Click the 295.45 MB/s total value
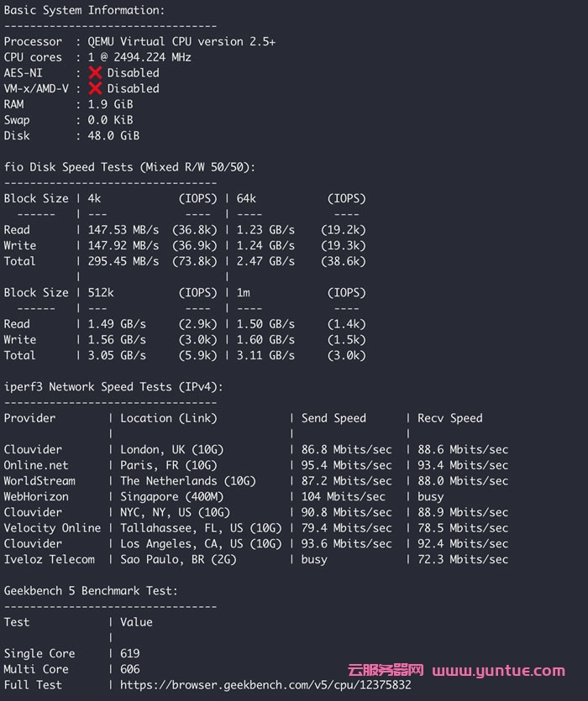 point(123,261)
